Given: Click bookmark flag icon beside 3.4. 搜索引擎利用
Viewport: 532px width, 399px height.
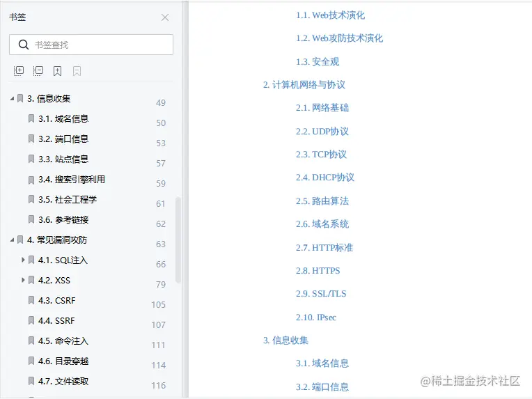Looking at the screenshot, I should click(31, 180).
